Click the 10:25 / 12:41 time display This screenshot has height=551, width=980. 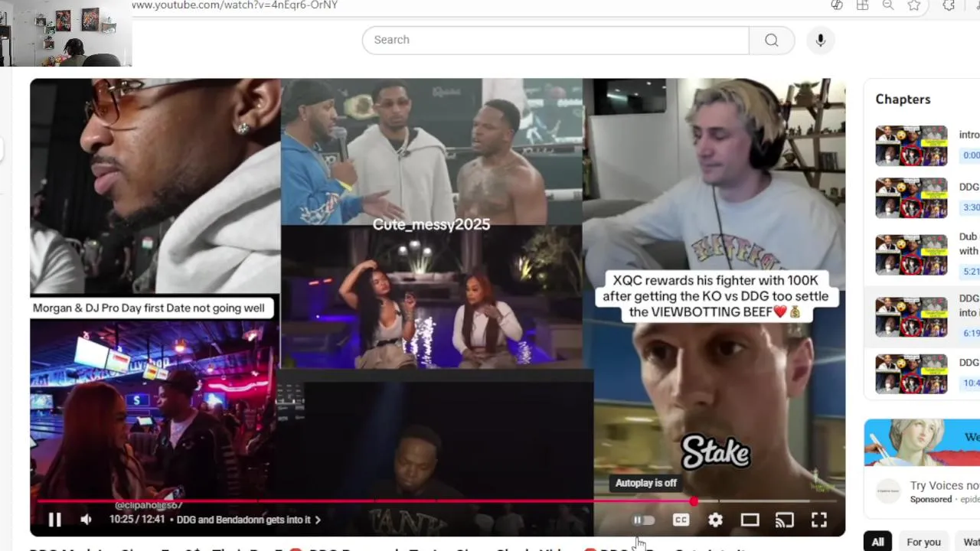click(137, 520)
